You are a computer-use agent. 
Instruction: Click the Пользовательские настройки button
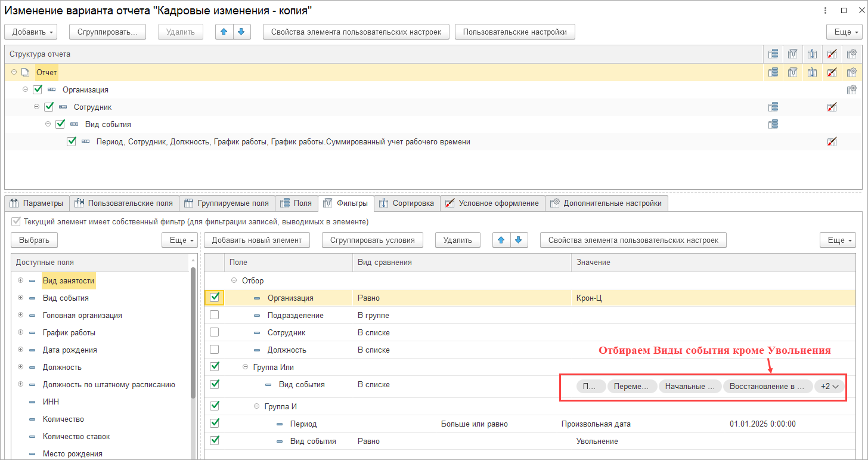[x=514, y=32]
